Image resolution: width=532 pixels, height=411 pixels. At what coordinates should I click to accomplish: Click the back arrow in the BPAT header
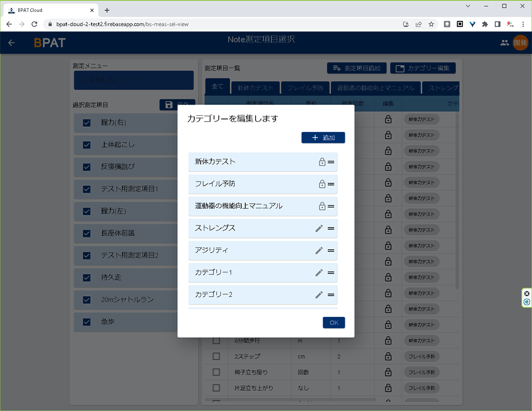click(11, 43)
